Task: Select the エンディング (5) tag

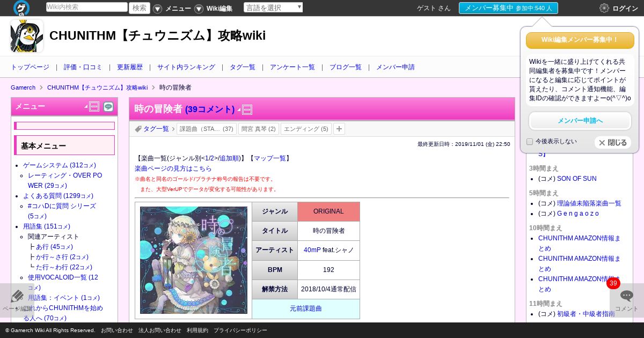Action: tap(306, 129)
